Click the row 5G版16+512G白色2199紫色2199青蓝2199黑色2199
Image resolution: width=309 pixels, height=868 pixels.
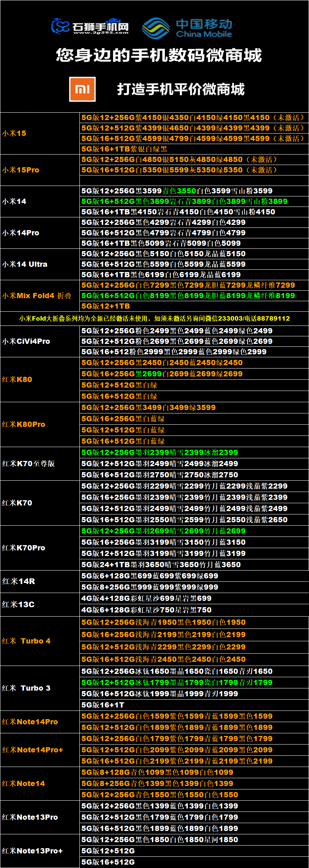point(194,761)
